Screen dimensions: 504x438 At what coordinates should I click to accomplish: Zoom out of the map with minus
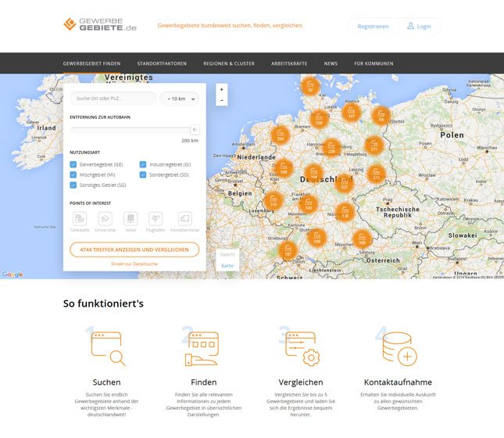(221, 100)
